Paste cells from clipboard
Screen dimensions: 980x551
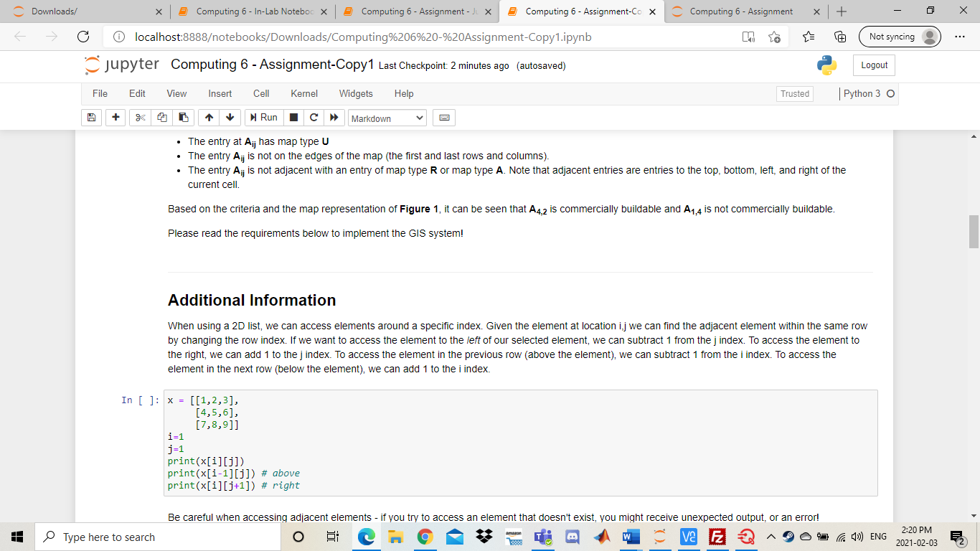183,117
